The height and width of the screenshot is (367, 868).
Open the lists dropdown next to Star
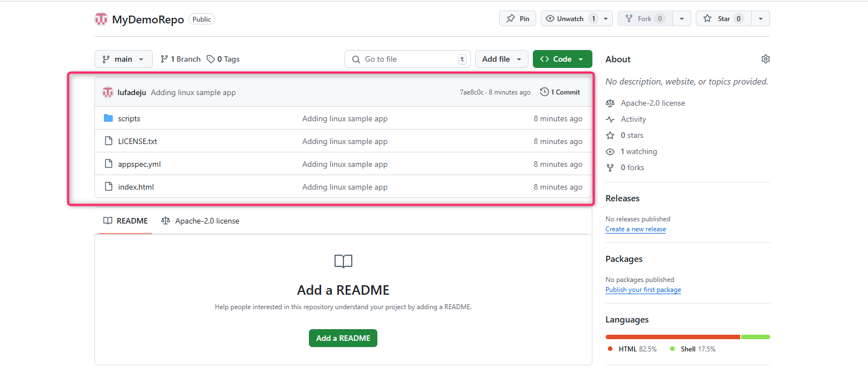[x=761, y=18]
